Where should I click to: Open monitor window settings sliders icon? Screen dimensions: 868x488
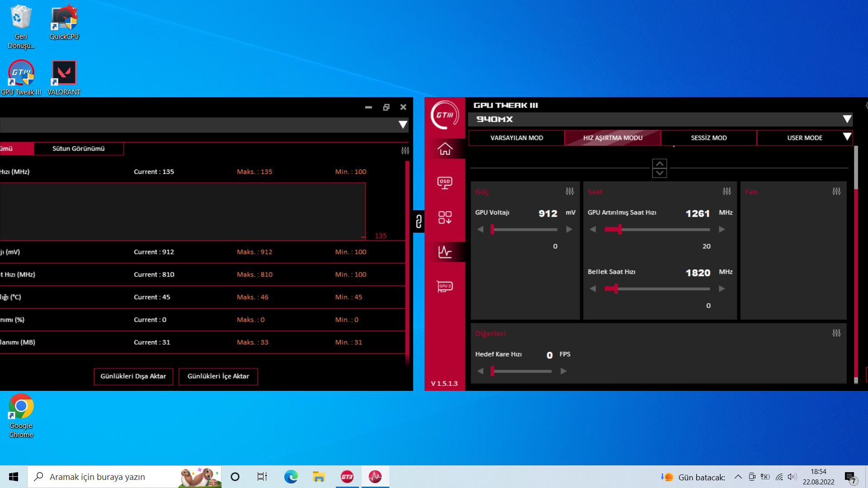click(405, 150)
